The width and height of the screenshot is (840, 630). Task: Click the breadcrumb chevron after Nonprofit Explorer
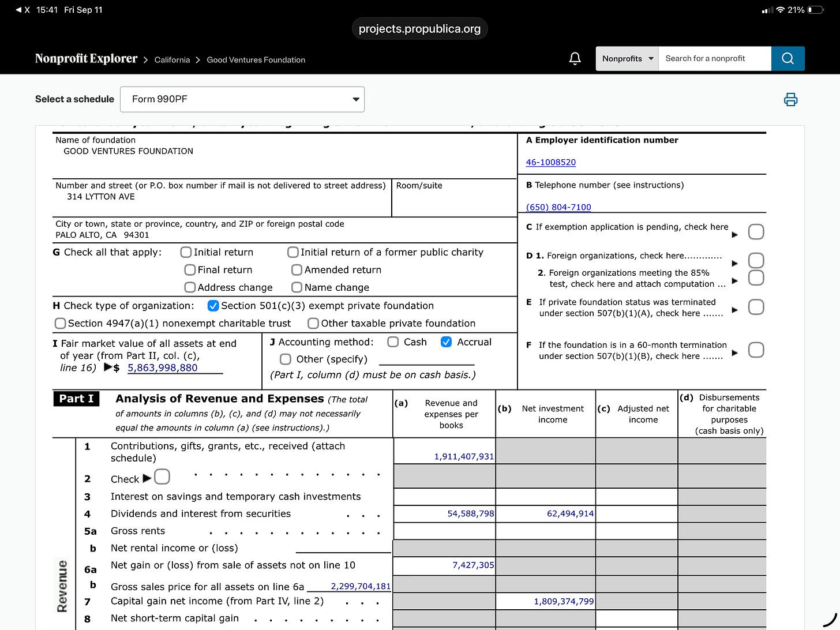[x=146, y=60]
